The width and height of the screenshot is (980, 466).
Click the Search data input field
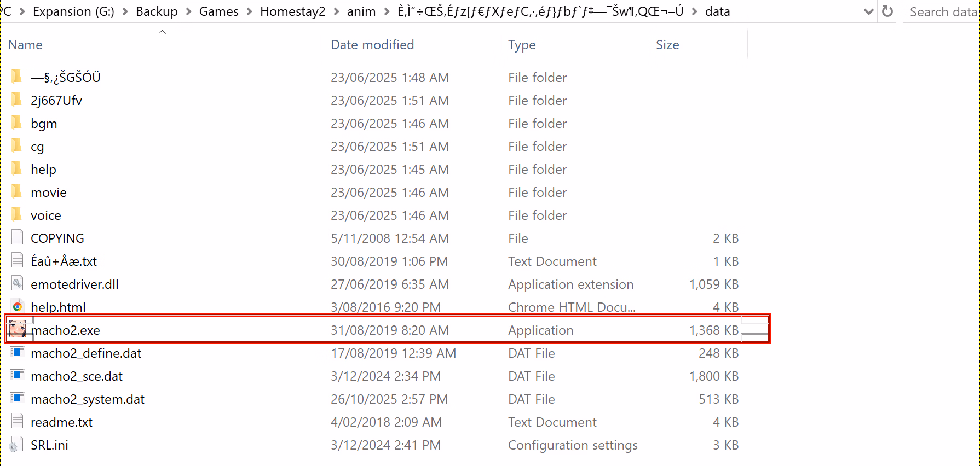click(x=943, y=11)
